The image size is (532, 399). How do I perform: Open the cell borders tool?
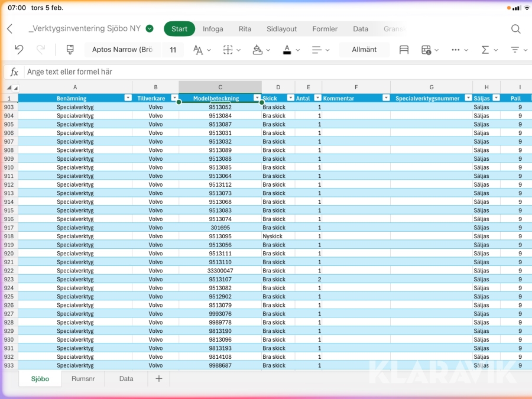228,50
